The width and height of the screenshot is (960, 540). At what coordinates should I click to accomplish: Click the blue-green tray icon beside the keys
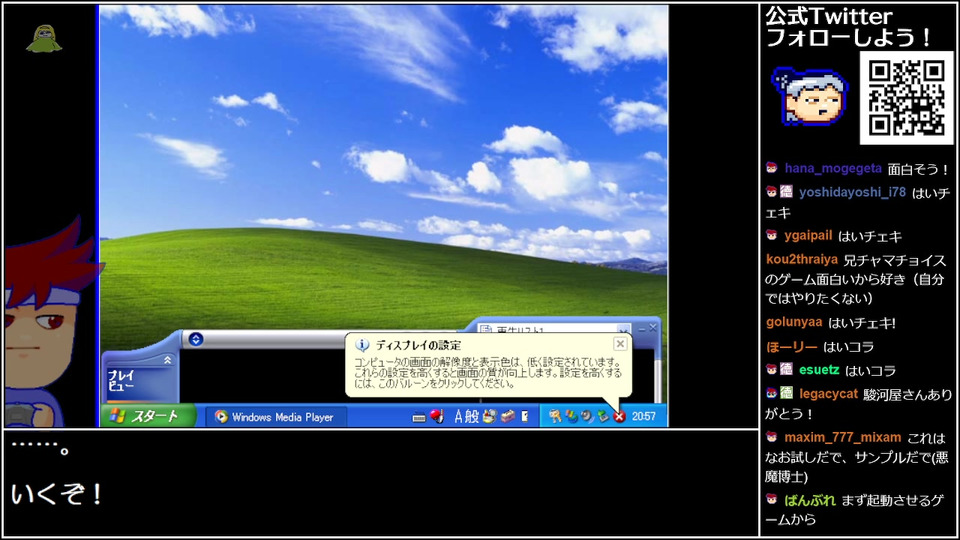[x=571, y=416]
